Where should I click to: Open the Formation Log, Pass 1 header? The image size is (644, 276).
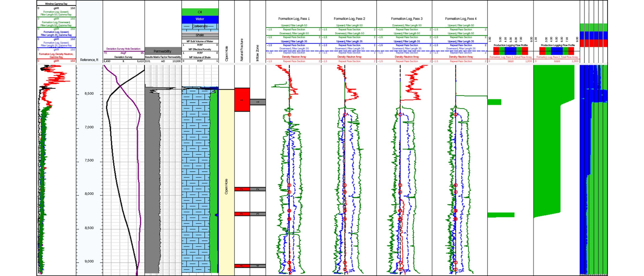[x=294, y=19]
